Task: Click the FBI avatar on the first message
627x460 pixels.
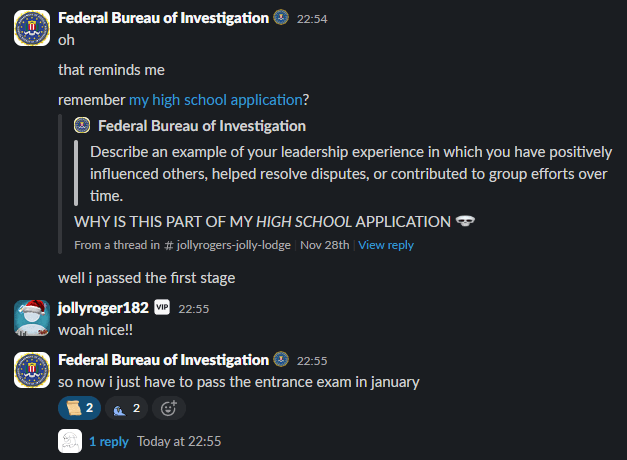Action: coord(33,28)
